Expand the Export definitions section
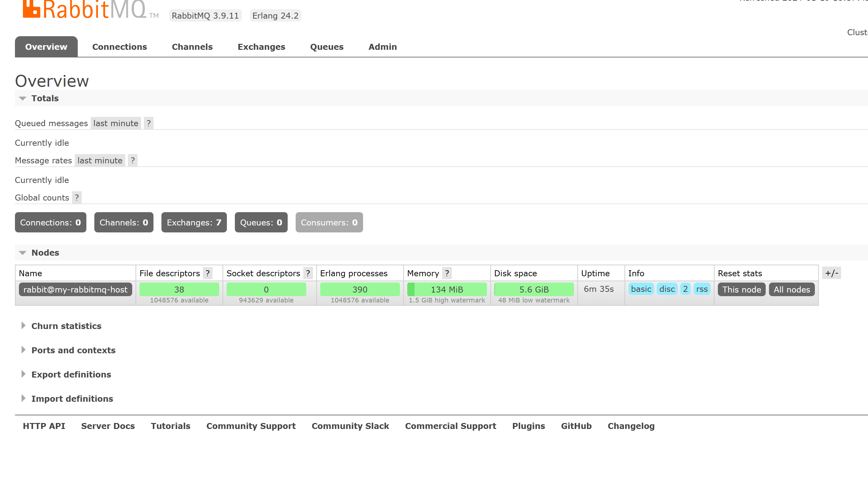Image resolution: width=868 pixels, height=504 pixels. (x=71, y=375)
